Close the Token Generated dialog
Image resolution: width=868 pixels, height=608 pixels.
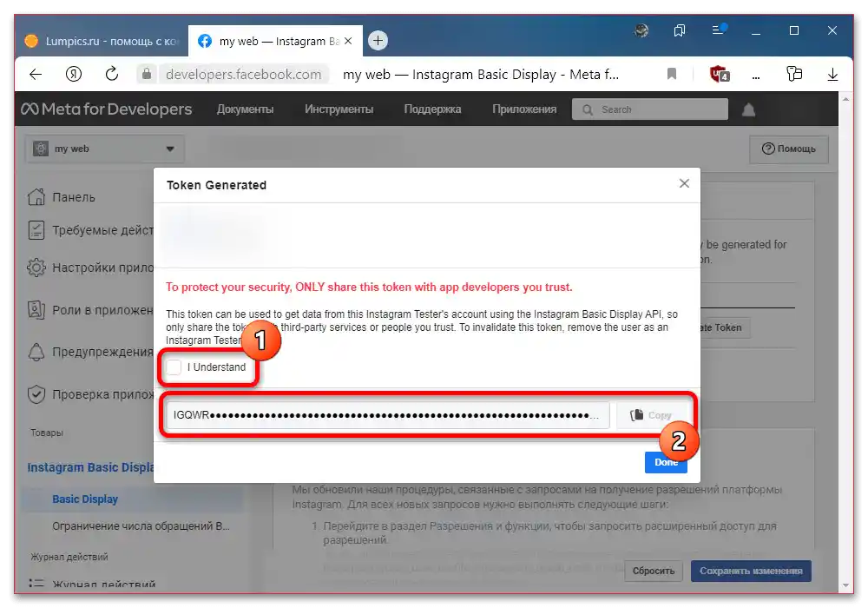tap(684, 183)
